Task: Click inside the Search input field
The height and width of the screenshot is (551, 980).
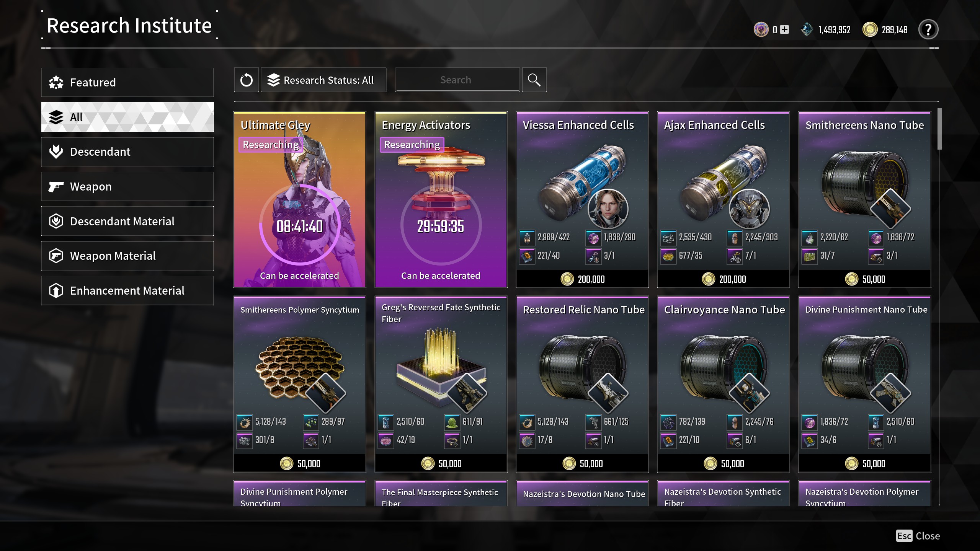Action: pos(457,80)
